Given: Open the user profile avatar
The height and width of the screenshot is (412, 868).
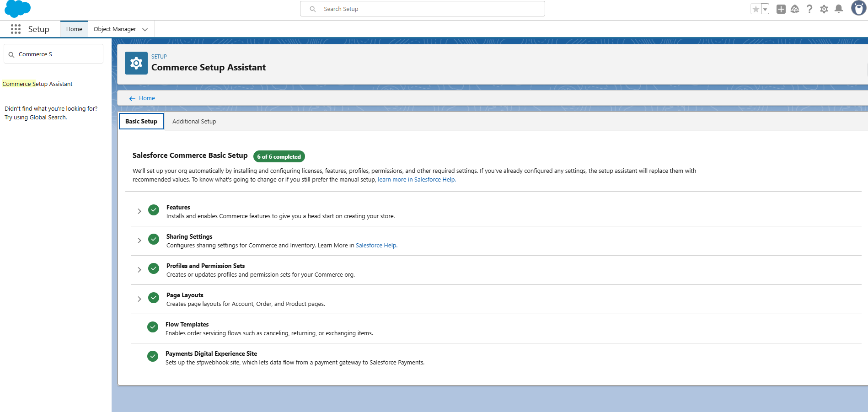Looking at the screenshot, I should point(858,8).
